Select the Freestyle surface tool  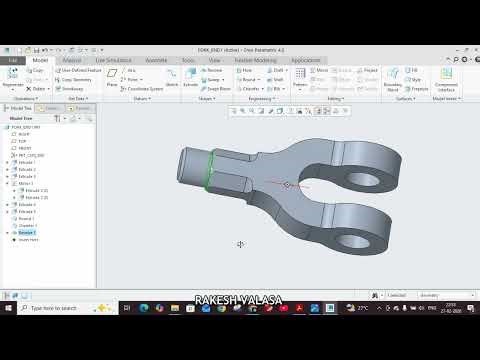coord(417,89)
